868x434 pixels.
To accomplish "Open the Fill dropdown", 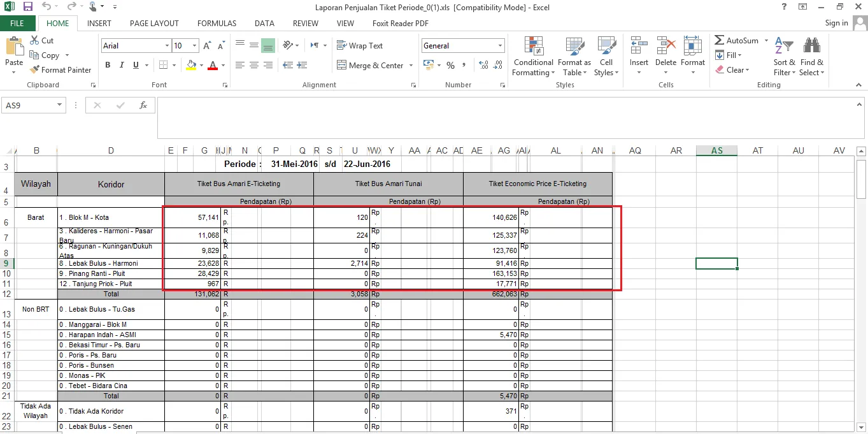I will click(728, 55).
